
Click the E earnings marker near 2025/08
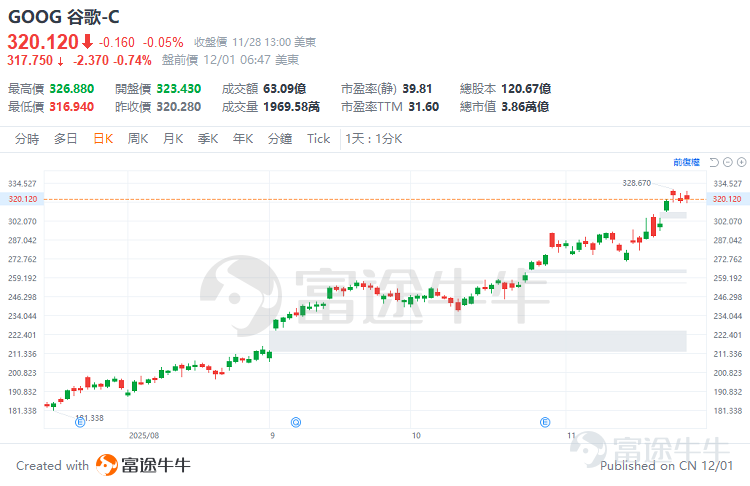[x=80, y=422]
